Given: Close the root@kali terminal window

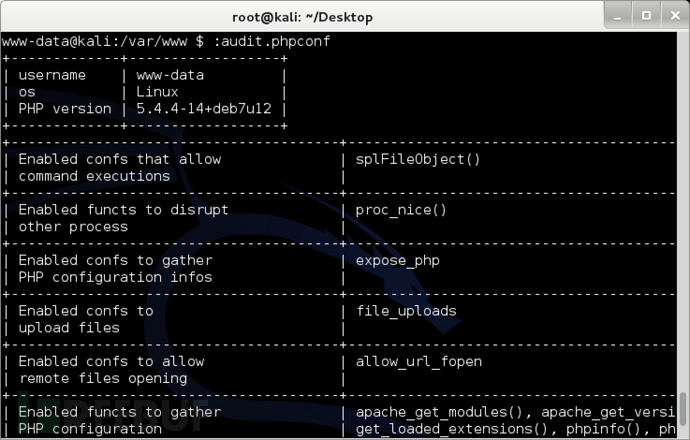Looking at the screenshot, I should click(675, 16).
